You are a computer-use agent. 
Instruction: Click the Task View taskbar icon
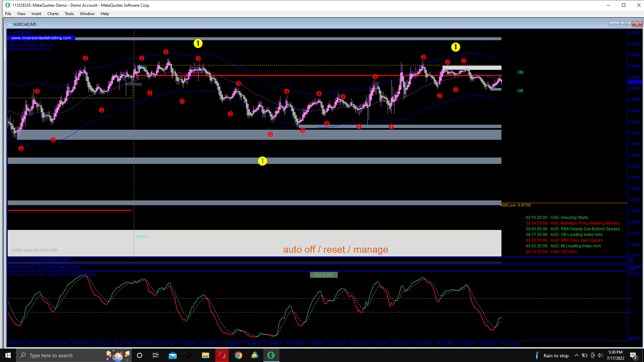coord(156,355)
